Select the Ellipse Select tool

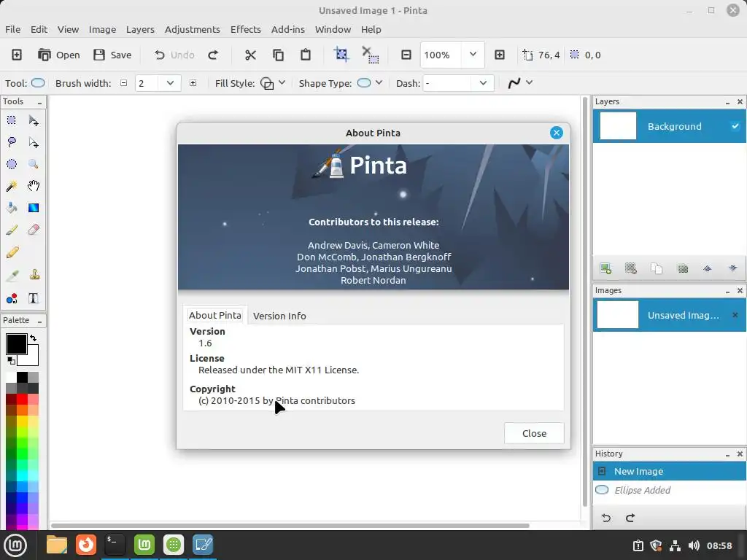(12, 164)
